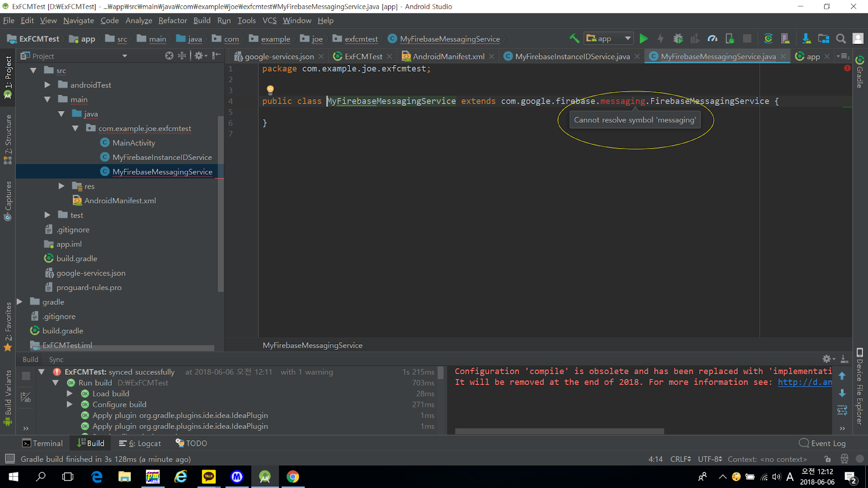Open the Terminal tool window button
The height and width of the screenshot is (488, 868).
[42, 443]
